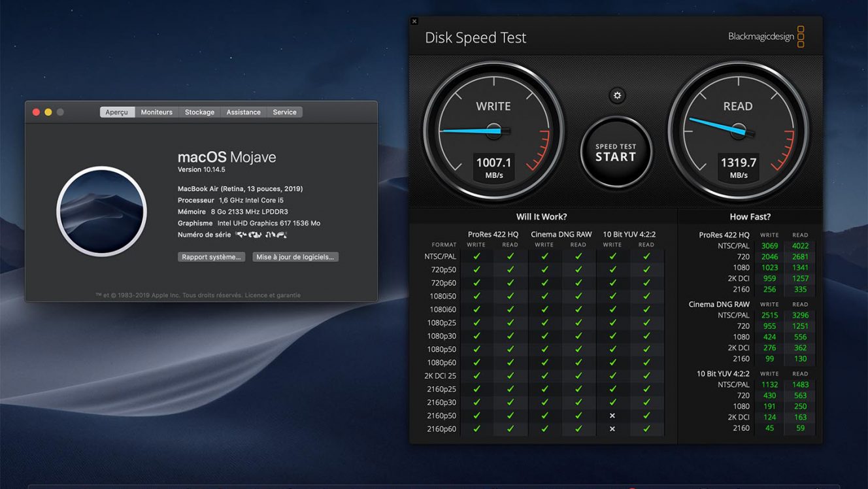Open Disk Speed Test settings gear

[x=617, y=96]
